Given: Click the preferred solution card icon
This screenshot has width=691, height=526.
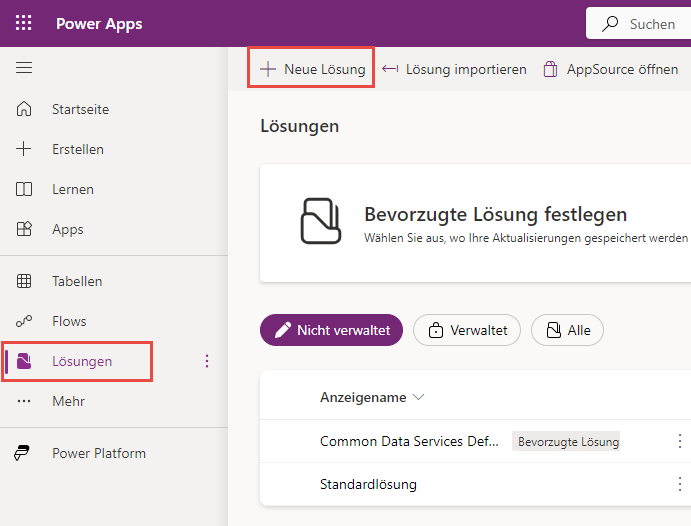Looking at the screenshot, I should (x=321, y=221).
